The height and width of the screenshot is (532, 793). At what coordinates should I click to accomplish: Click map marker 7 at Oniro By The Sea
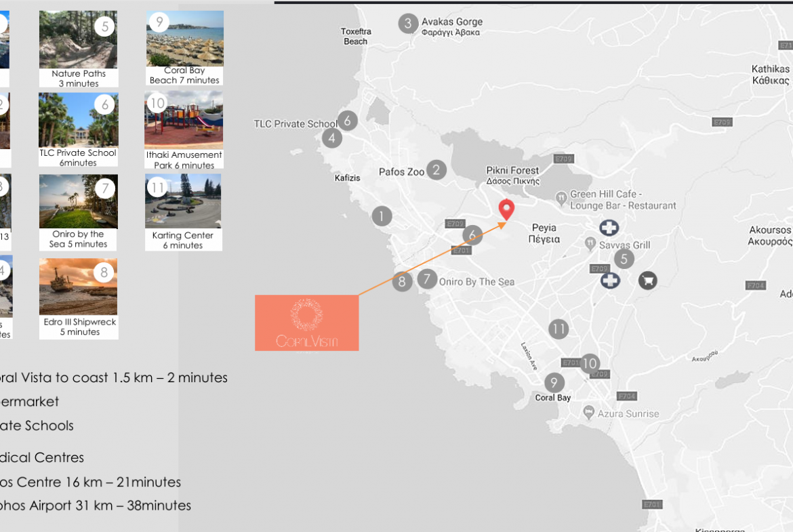point(428,279)
